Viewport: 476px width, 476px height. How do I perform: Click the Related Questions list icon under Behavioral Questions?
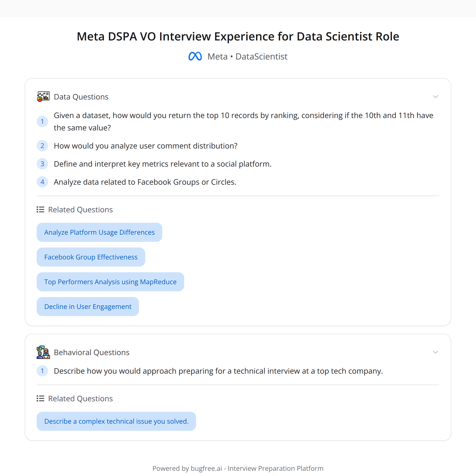coord(40,398)
